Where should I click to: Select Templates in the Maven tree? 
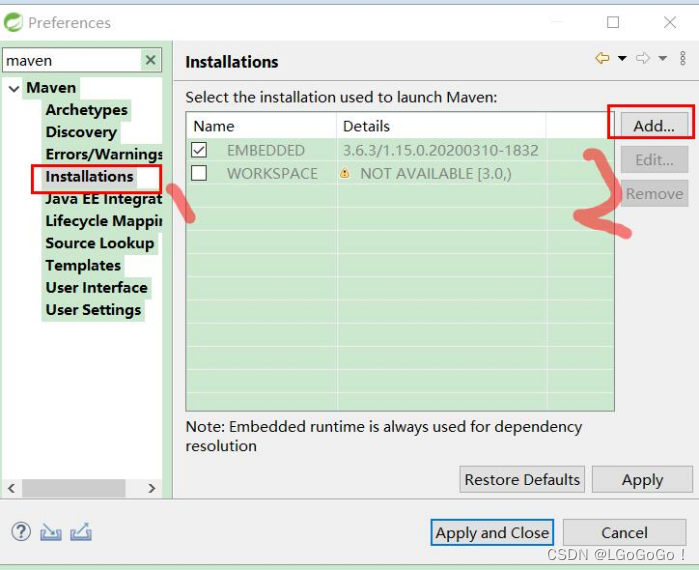pyautogui.click(x=83, y=266)
